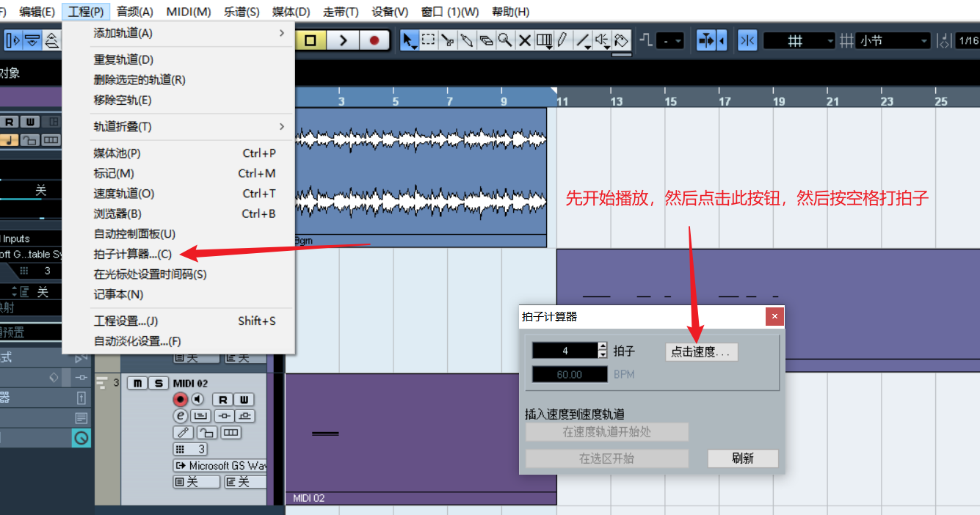Select the Object Selection arrow tool
The height and width of the screenshot is (515, 980).
pos(408,40)
